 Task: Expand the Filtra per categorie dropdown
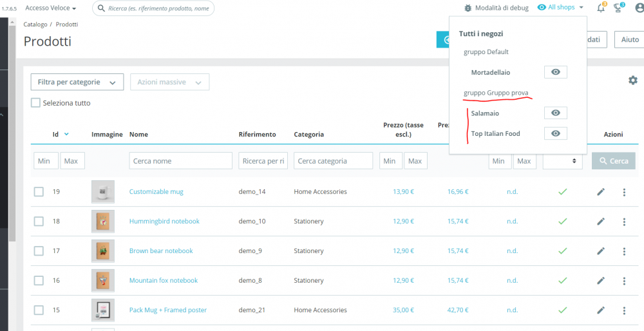(x=77, y=82)
